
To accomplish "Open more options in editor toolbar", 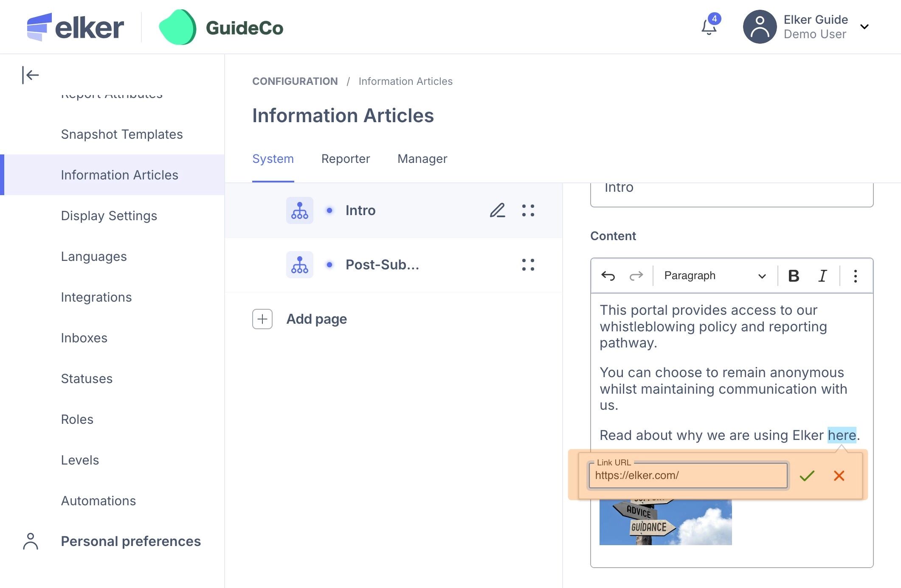I will [x=855, y=276].
